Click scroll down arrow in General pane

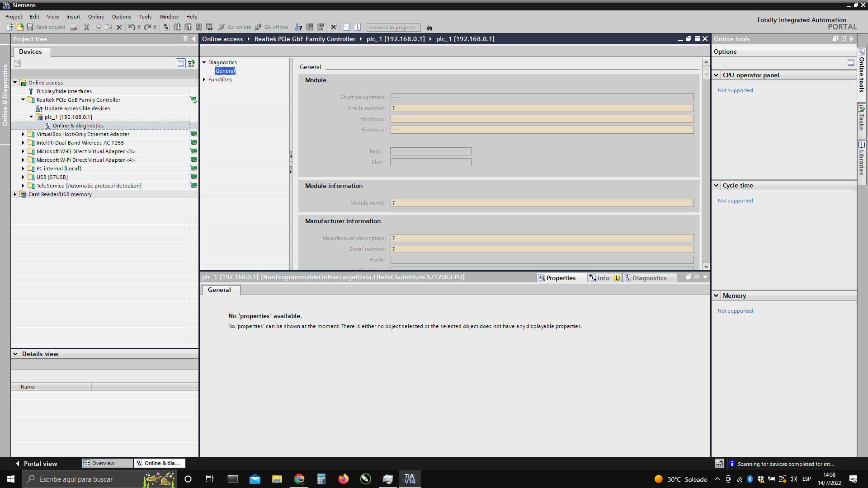pos(706,267)
